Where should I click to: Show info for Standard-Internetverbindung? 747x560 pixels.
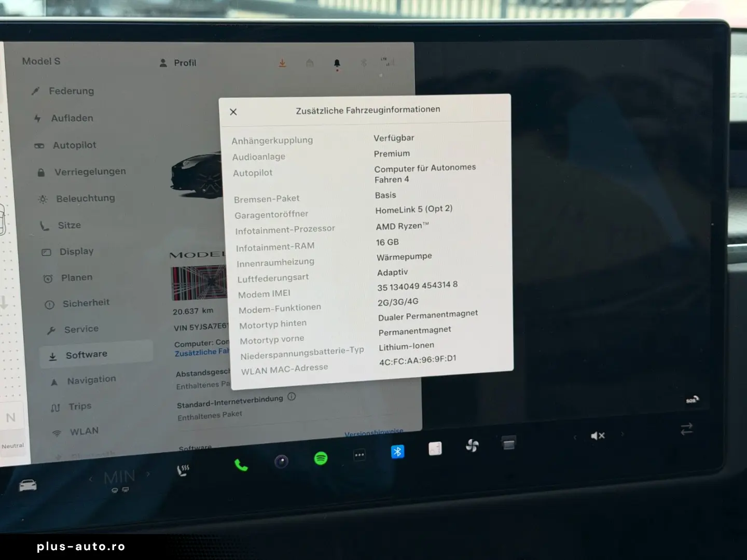[x=292, y=397]
